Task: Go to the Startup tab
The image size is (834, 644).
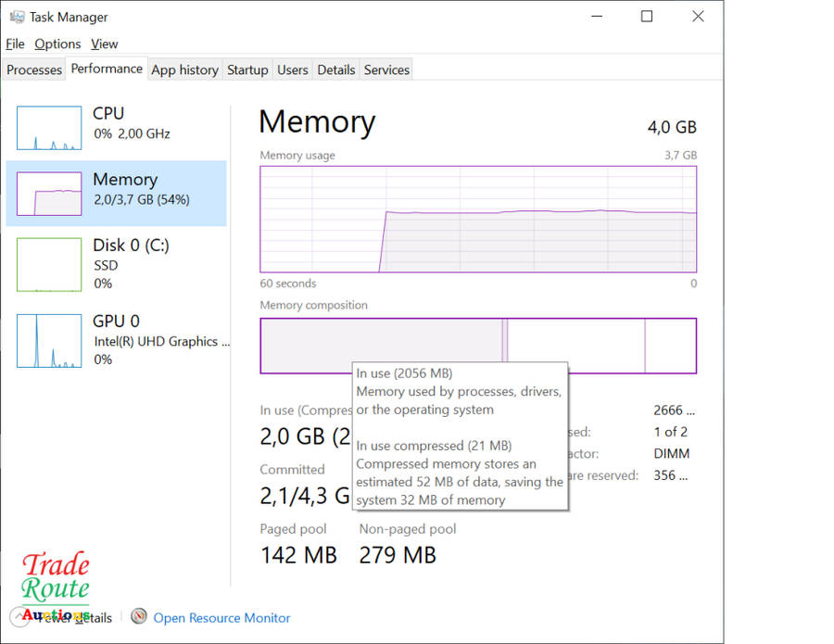Action: click(x=247, y=69)
